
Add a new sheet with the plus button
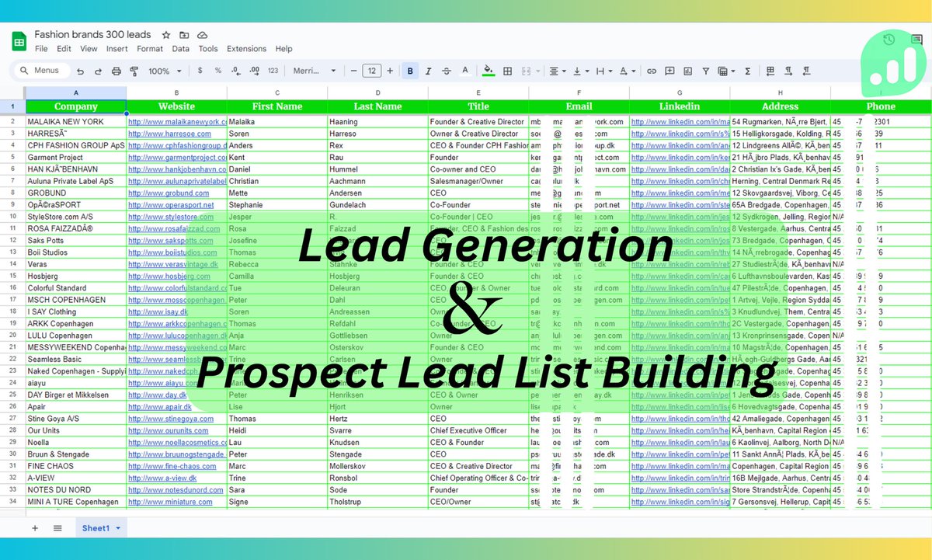(34, 528)
